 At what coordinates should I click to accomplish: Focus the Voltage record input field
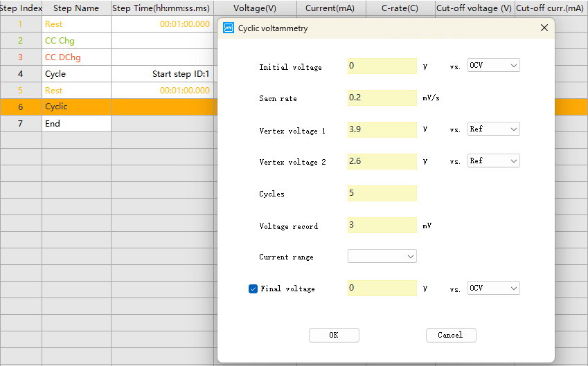pyautogui.click(x=382, y=225)
